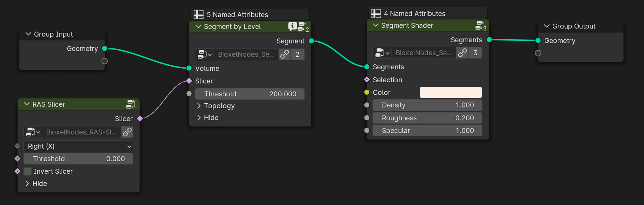Collapse the Group Input node
This screenshot has width=644, height=205.
click(28, 34)
